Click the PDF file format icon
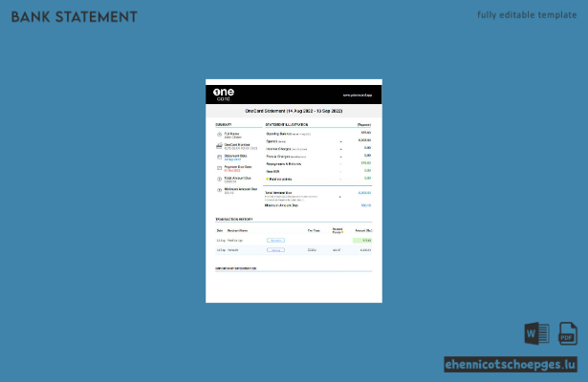The height and width of the screenshot is (382, 588). point(568,333)
